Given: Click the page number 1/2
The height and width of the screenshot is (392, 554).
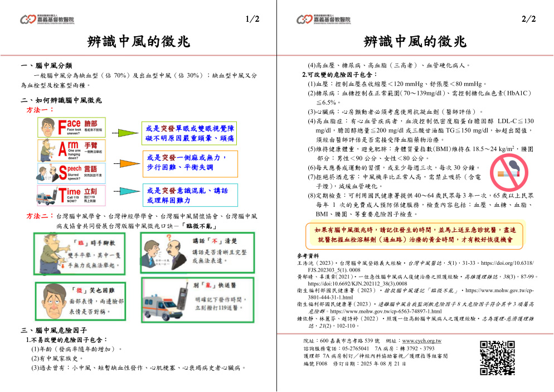Looking at the screenshot, I should 252,19.
